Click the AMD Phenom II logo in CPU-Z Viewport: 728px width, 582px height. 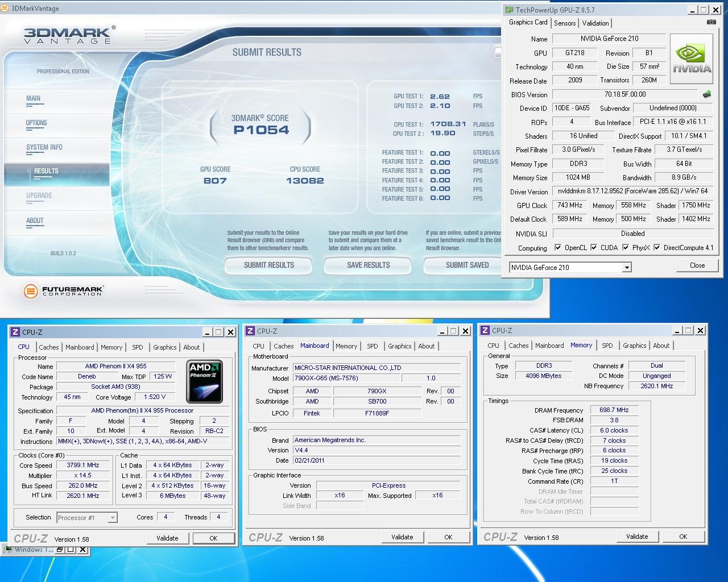[x=204, y=381]
